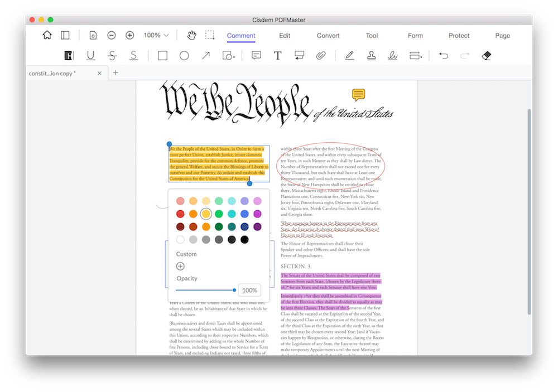
Task: Pick the dark maroon color swatch
Action: tap(180, 226)
